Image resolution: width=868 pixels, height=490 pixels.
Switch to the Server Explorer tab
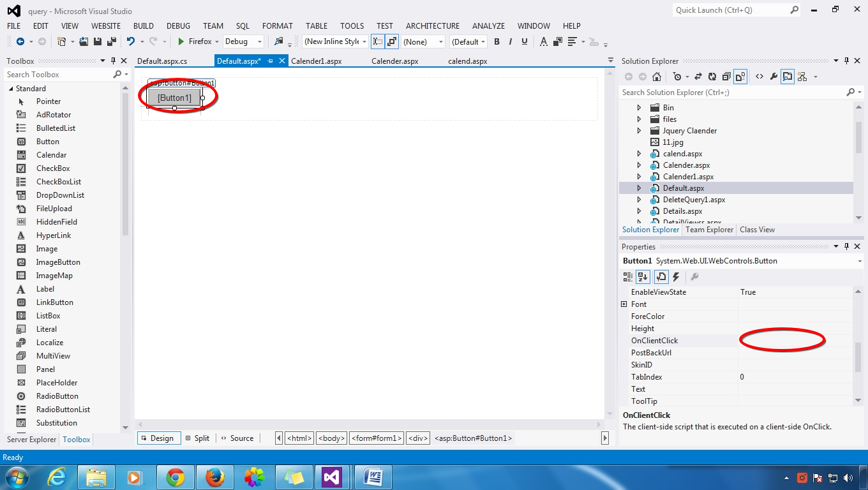(x=32, y=440)
